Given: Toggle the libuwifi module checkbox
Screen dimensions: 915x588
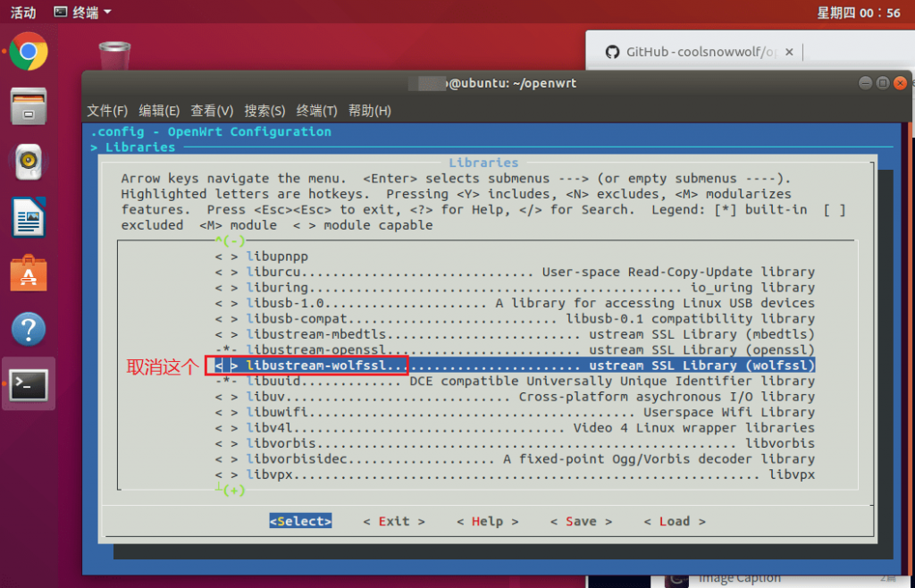Looking at the screenshot, I should tap(226, 413).
